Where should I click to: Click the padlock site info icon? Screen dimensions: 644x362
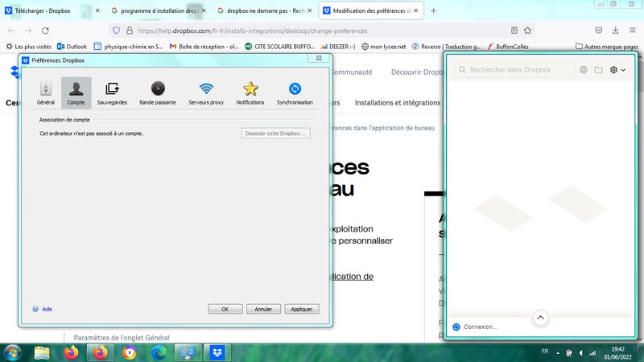(130, 31)
